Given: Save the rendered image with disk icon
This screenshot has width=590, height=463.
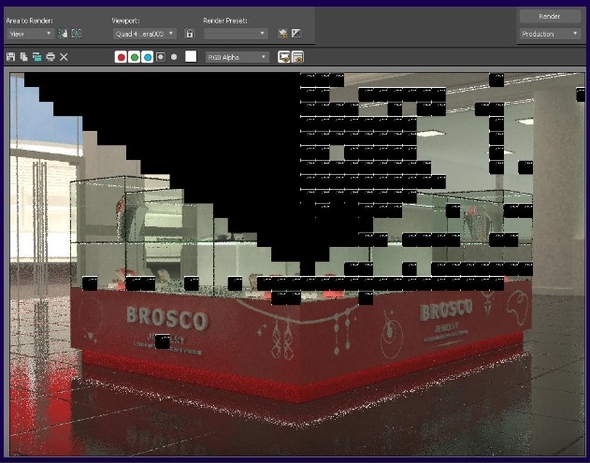Looking at the screenshot, I should (11, 57).
